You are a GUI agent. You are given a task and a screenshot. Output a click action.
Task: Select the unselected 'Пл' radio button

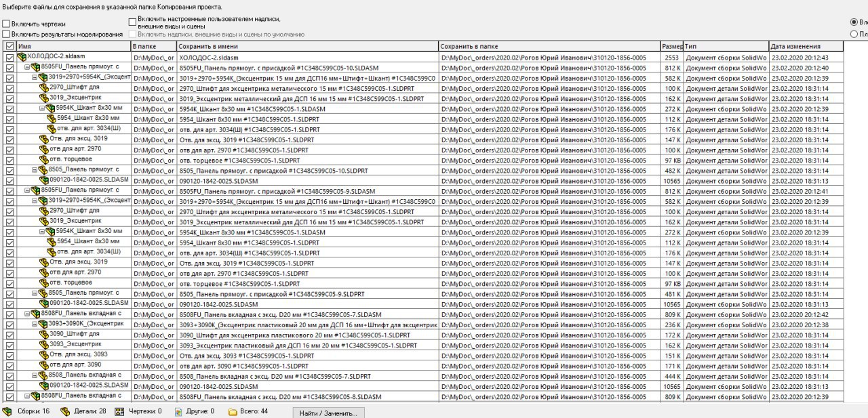(x=854, y=34)
